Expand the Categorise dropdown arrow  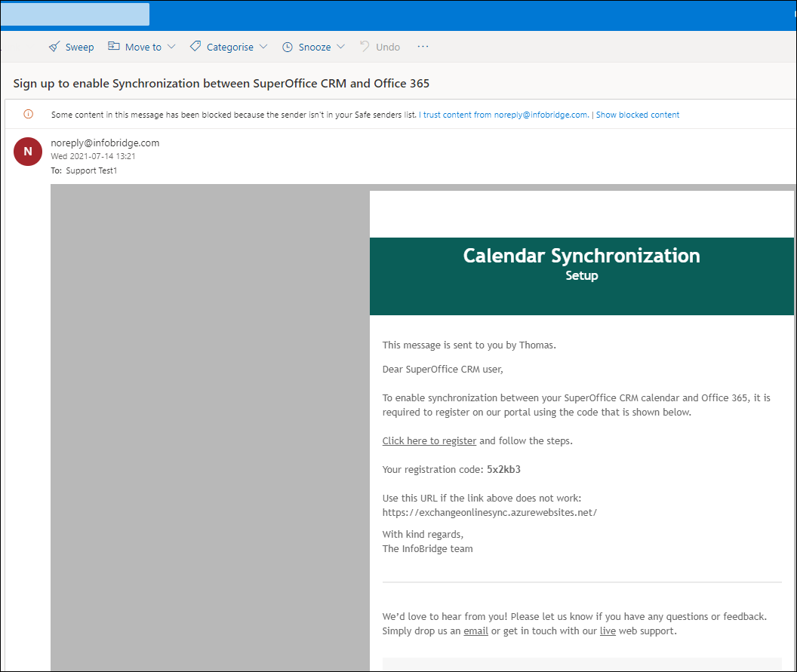pyautogui.click(x=263, y=47)
